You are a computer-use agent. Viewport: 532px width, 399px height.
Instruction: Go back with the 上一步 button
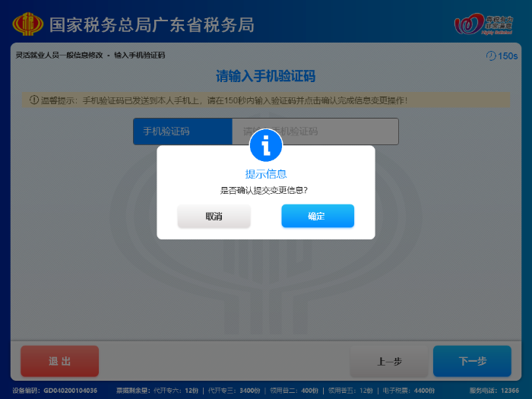(389, 361)
